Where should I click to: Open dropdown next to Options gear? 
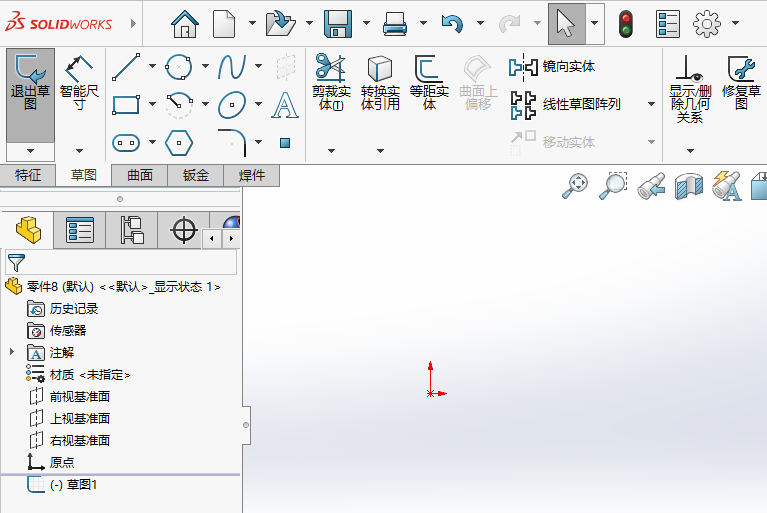point(735,23)
